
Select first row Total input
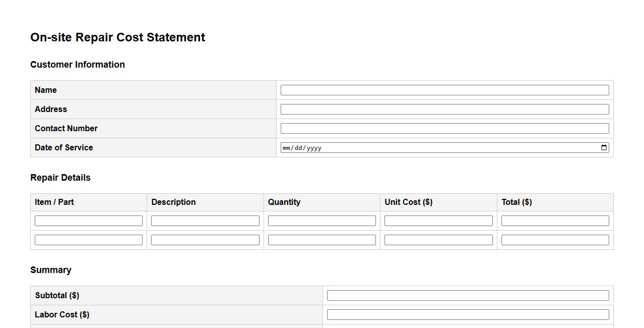point(555,221)
